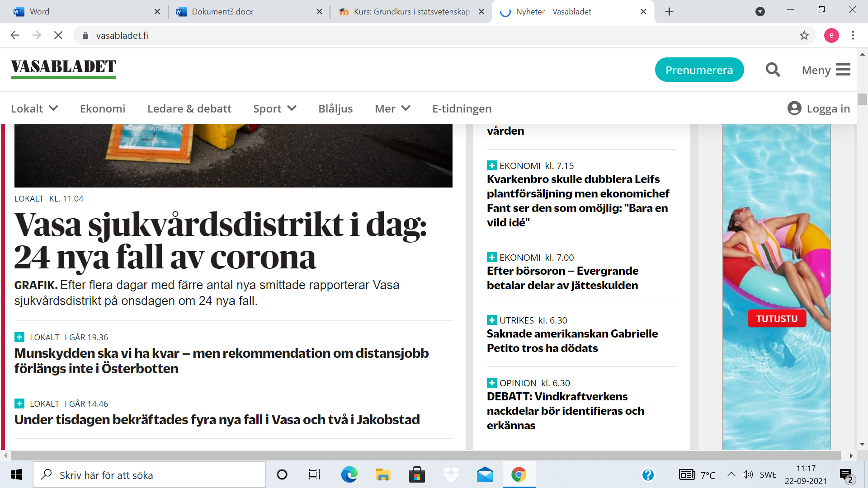Open the Blåljus section
The height and width of the screenshot is (488, 868).
335,108
